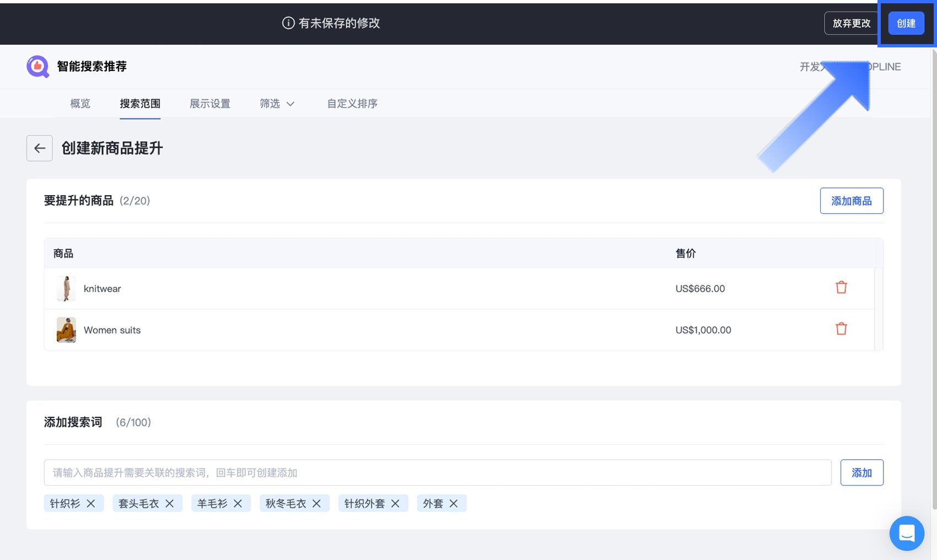This screenshot has height=560, width=937.
Task: Open the Women suits product thumbnail
Action: click(x=66, y=330)
